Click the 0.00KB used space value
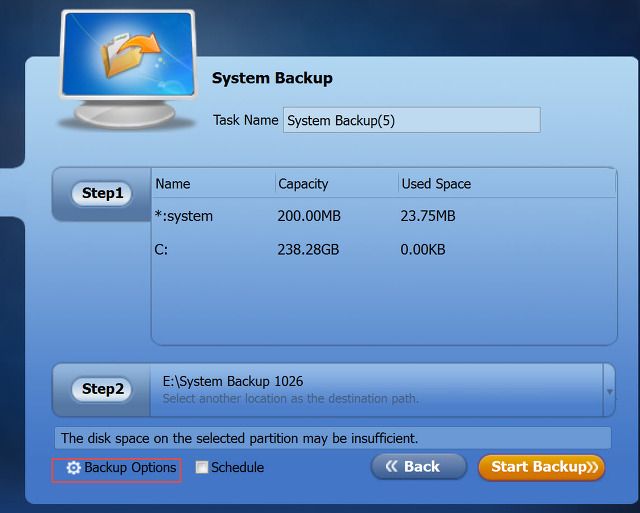The width and height of the screenshot is (640, 513). pyautogui.click(x=423, y=249)
